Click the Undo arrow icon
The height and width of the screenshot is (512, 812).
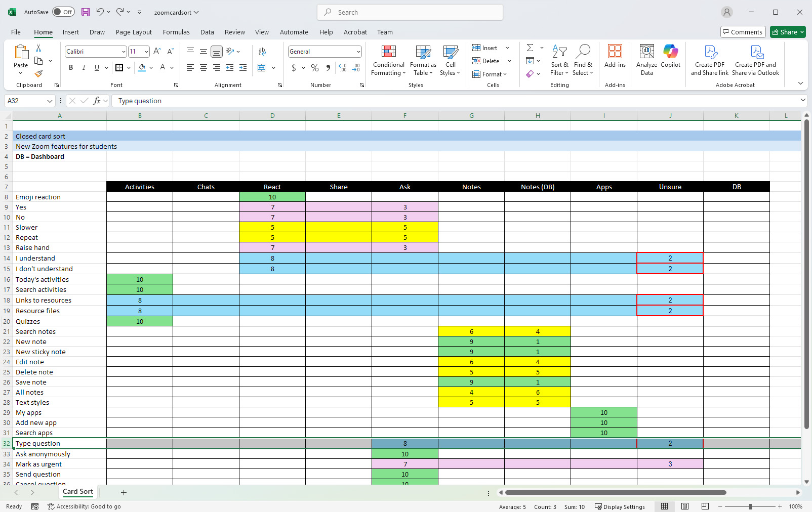click(x=100, y=12)
